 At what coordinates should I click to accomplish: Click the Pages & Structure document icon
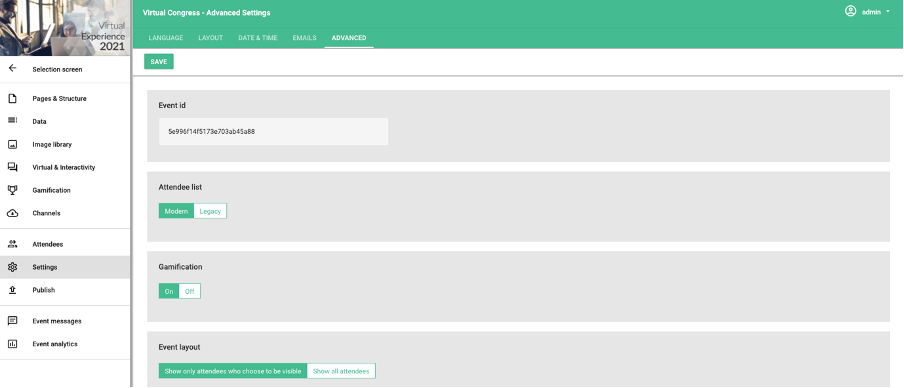click(13, 99)
